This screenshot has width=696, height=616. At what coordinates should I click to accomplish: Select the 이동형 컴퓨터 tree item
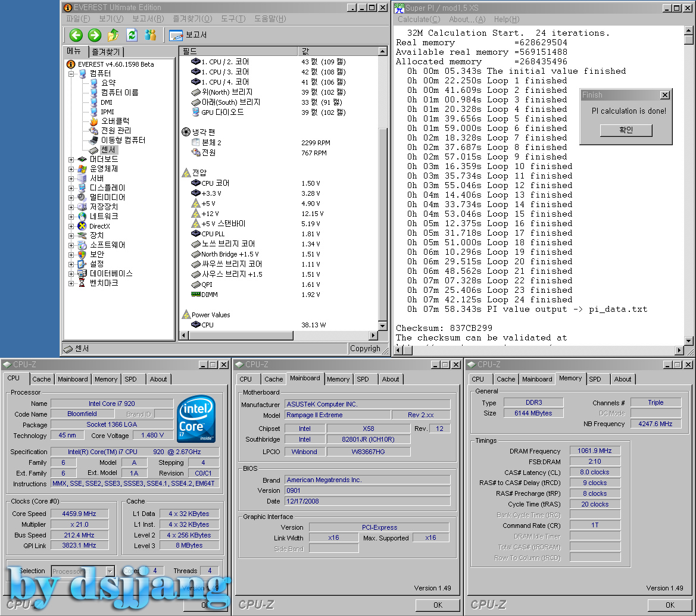click(123, 140)
